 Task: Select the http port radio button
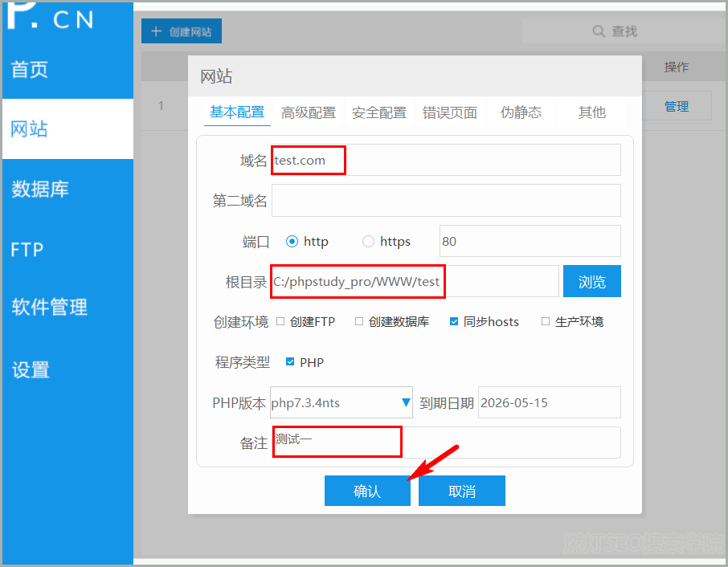pyautogui.click(x=292, y=241)
